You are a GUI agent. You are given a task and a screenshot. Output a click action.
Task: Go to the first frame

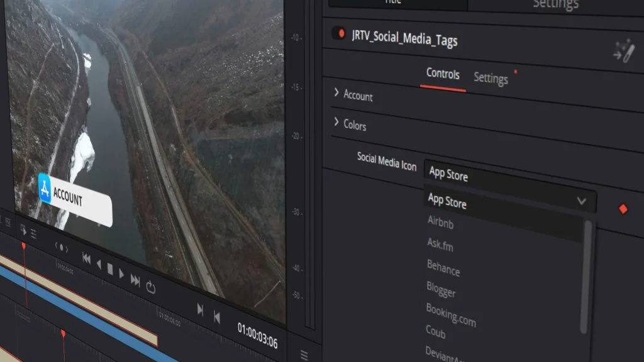(86, 258)
